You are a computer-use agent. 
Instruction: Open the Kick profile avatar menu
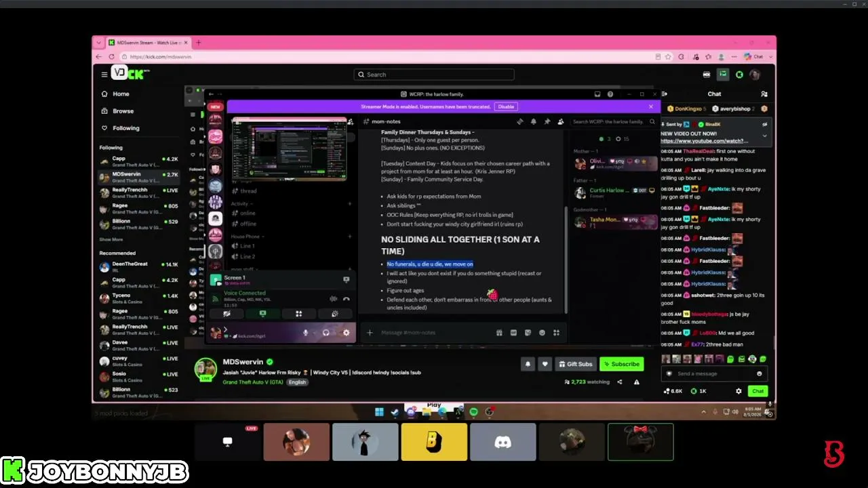coord(755,75)
